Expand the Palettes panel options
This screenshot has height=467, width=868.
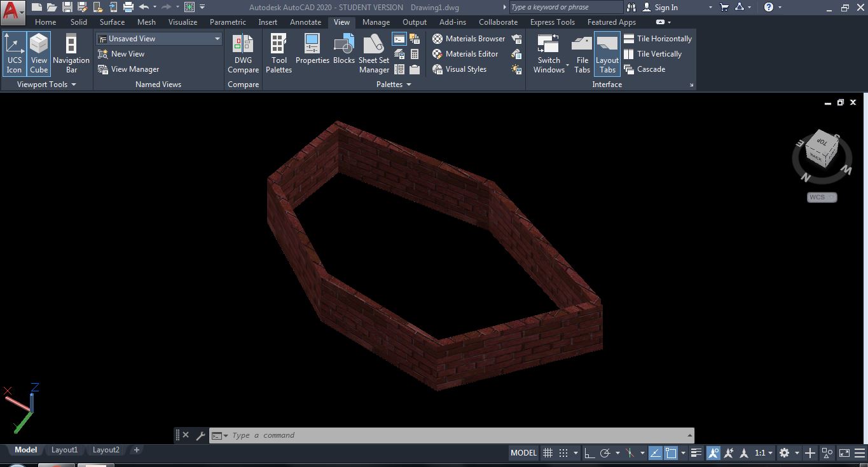coord(410,84)
